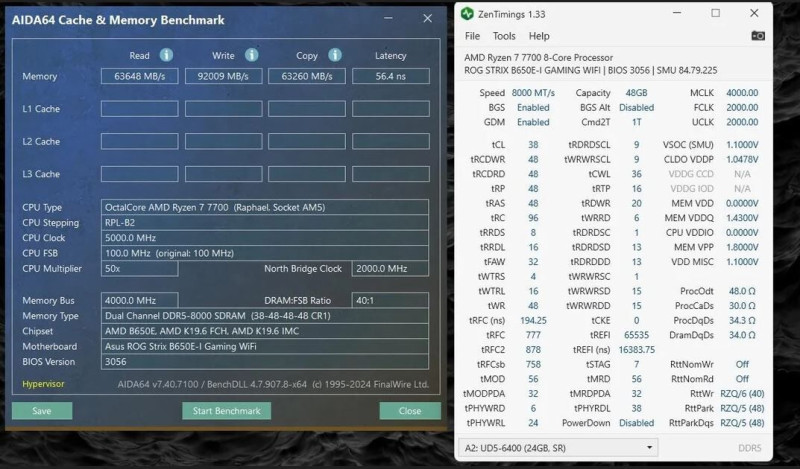The height and width of the screenshot is (469, 800).
Task: Maximize the ZenTimings window
Action: click(715, 13)
